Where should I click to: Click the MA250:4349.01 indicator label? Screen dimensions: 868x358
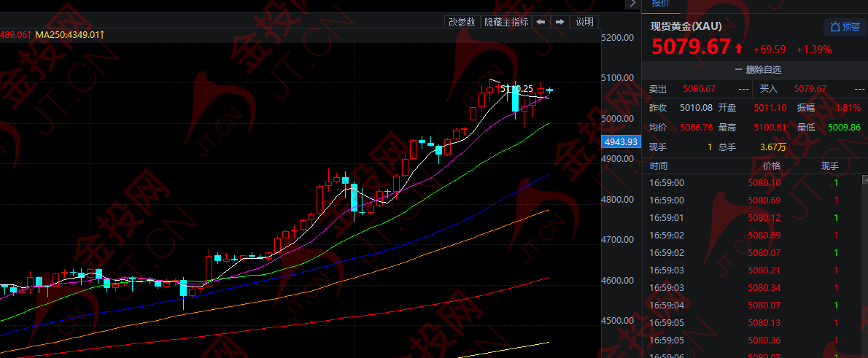[70, 35]
